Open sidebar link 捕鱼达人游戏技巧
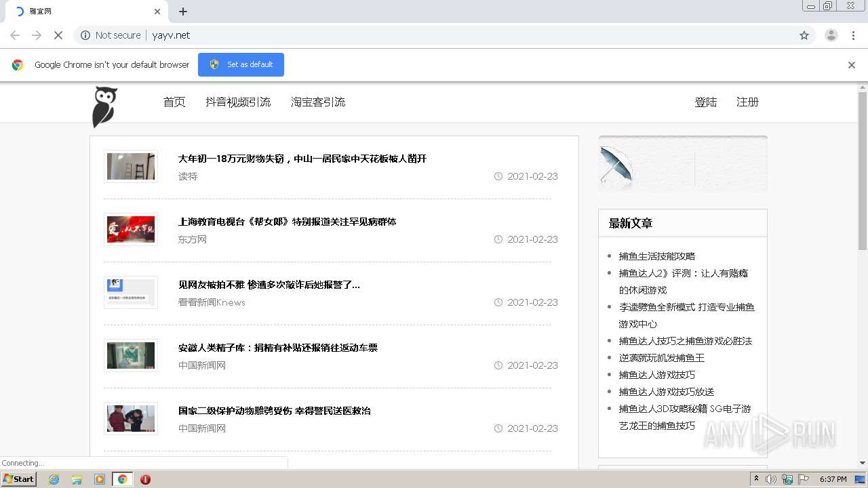This screenshot has width=868, height=488. pos(657,375)
